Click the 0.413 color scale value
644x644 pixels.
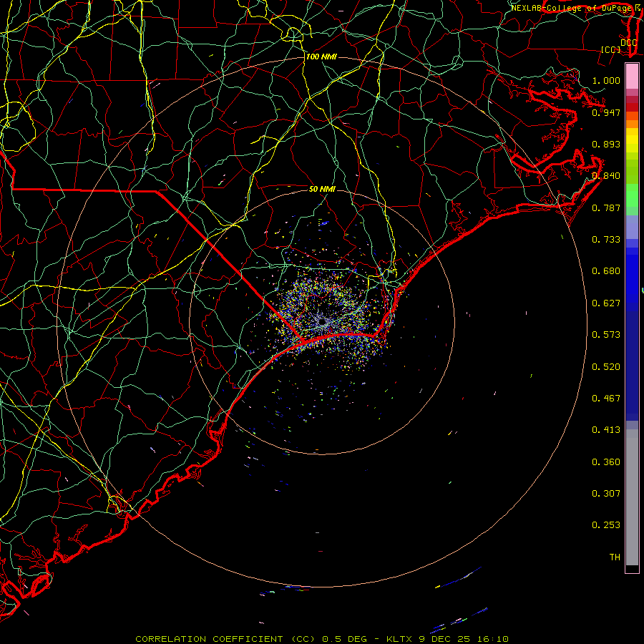(606, 430)
